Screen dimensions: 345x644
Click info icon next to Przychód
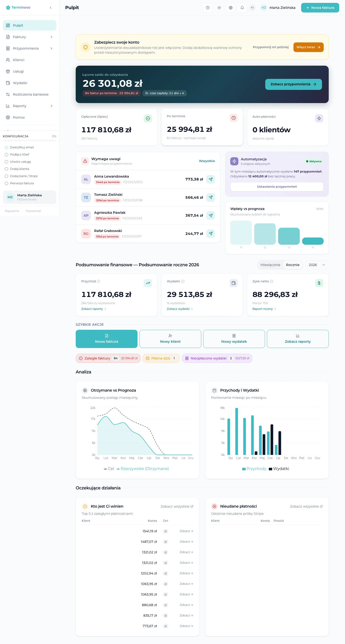coord(98,281)
